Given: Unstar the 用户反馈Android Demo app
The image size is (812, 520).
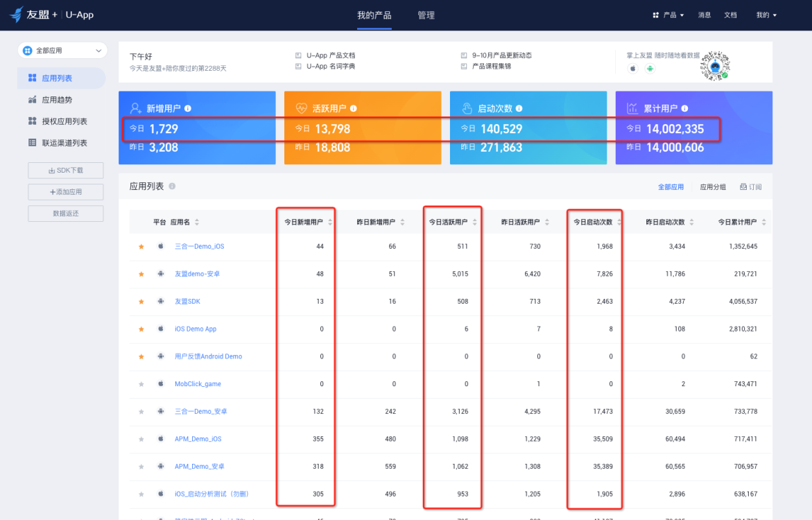Looking at the screenshot, I should 141,356.
